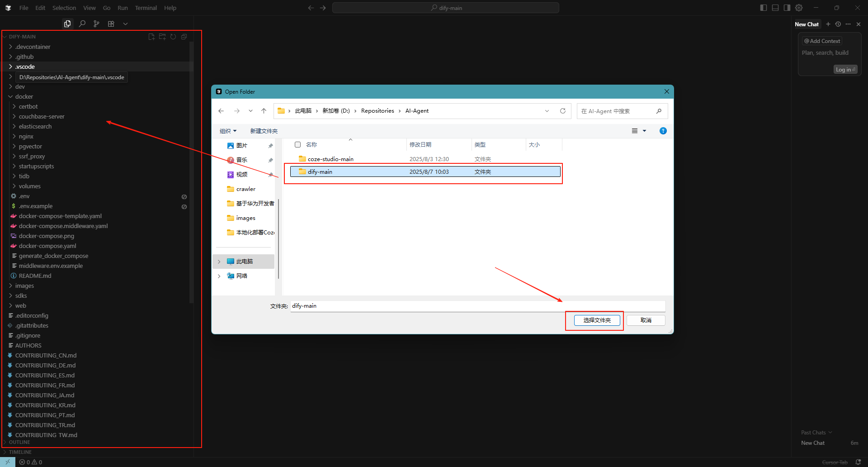
Task: Select dify-main folder row in dialog
Action: coord(425,172)
